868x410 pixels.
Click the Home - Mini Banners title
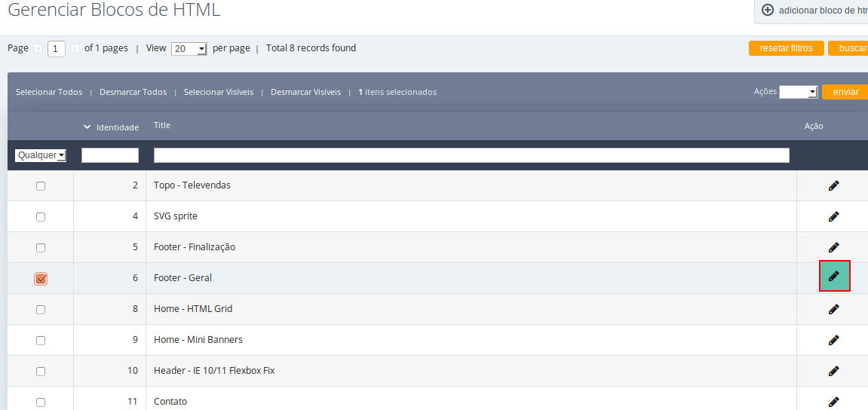(x=198, y=340)
